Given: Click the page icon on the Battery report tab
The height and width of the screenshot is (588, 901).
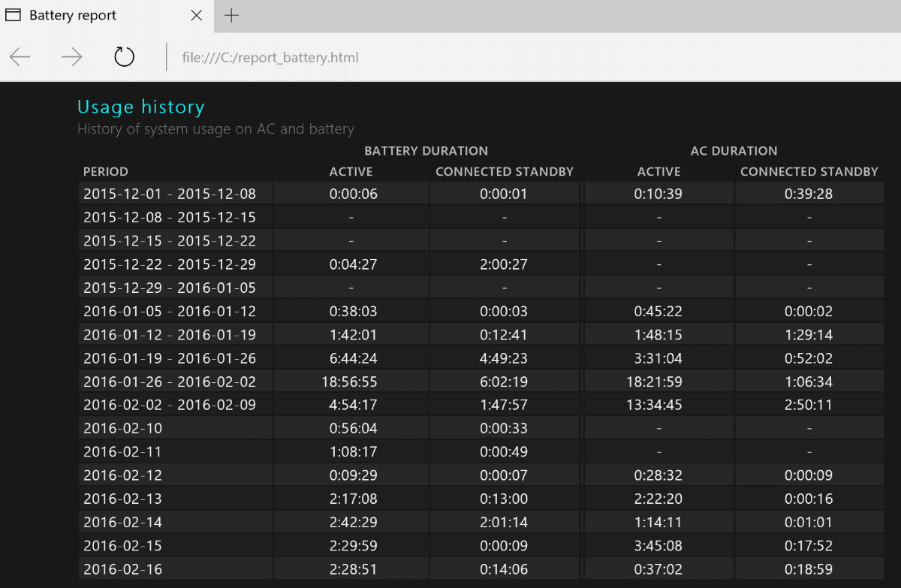Looking at the screenshot, I should point(14,15).
